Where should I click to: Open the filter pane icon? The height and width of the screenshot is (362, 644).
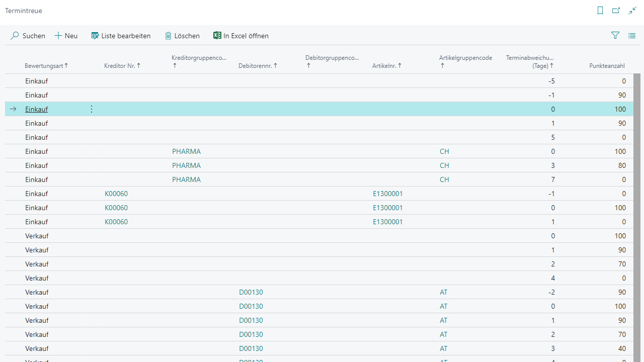click(x=615, y=36)
